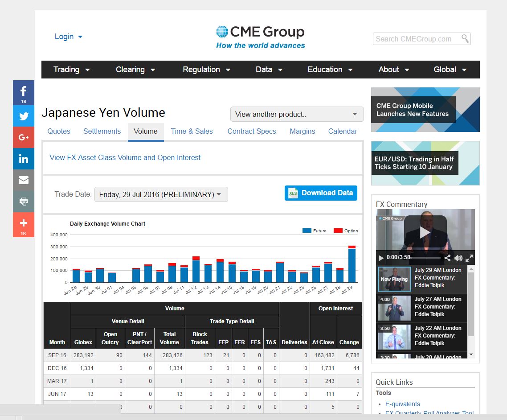The image size is (507, 420).
Task: Click video playlist scroll down arrow
Action: 471,354
